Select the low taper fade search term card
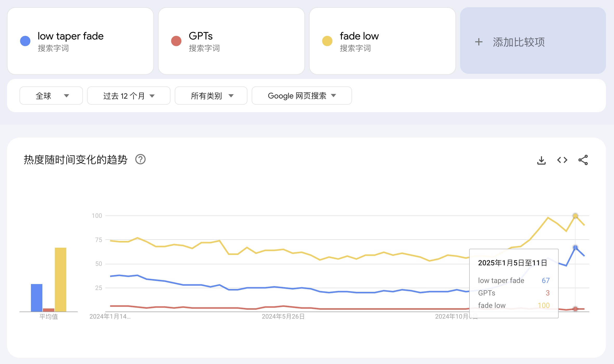 (80, 41)
